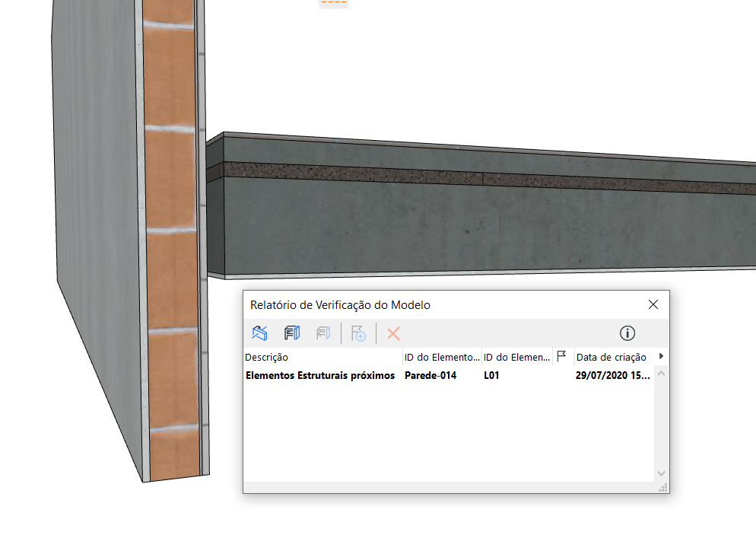Click the L01 element ID cell
The width and height of the screenshot is (756, 541).
click(x=491, y=375)
